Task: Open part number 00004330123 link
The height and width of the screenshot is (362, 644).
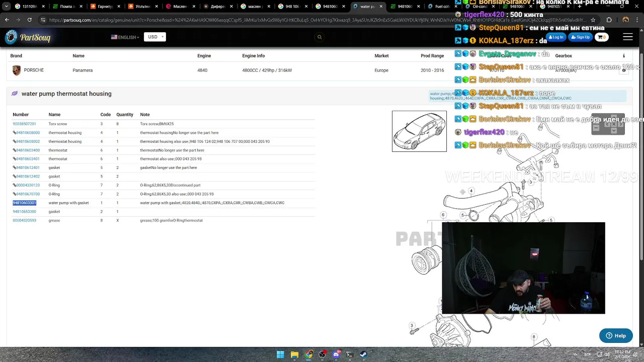Action: click(28, 185)
